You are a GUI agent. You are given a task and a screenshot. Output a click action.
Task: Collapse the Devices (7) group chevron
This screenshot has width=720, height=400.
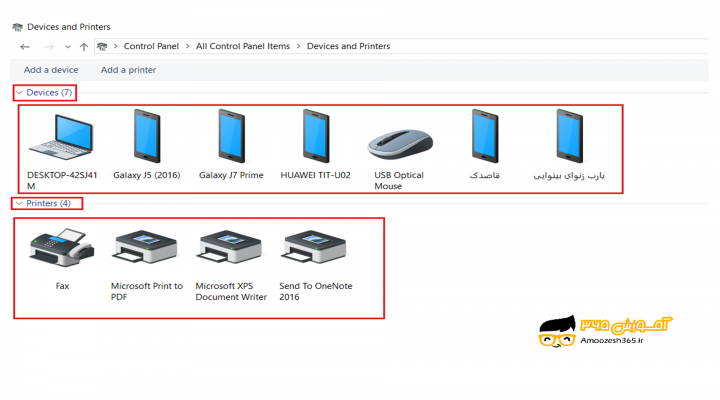[x=19, y=93]
